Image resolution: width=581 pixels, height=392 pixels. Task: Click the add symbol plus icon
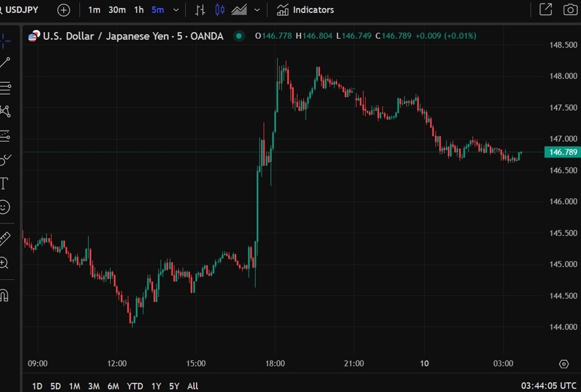click(63, 10)
